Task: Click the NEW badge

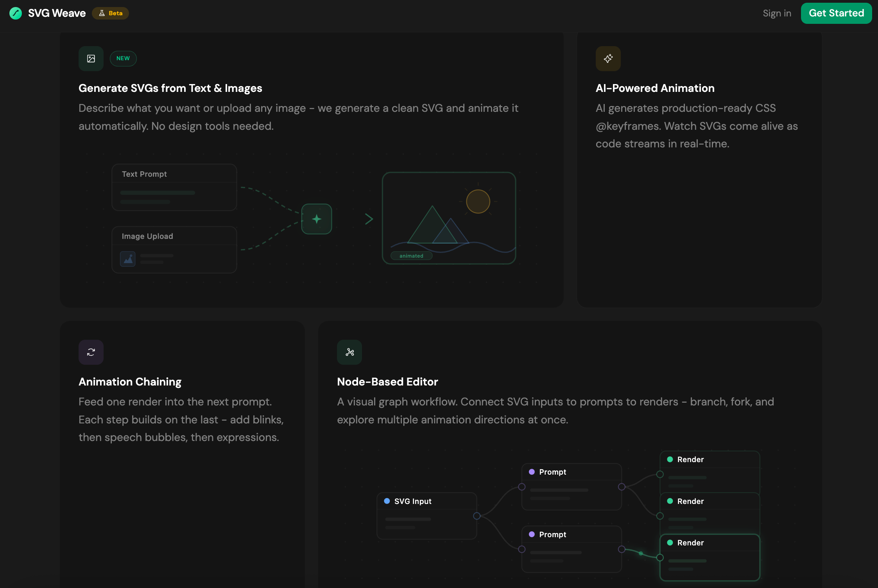Action: pos(123,59)
